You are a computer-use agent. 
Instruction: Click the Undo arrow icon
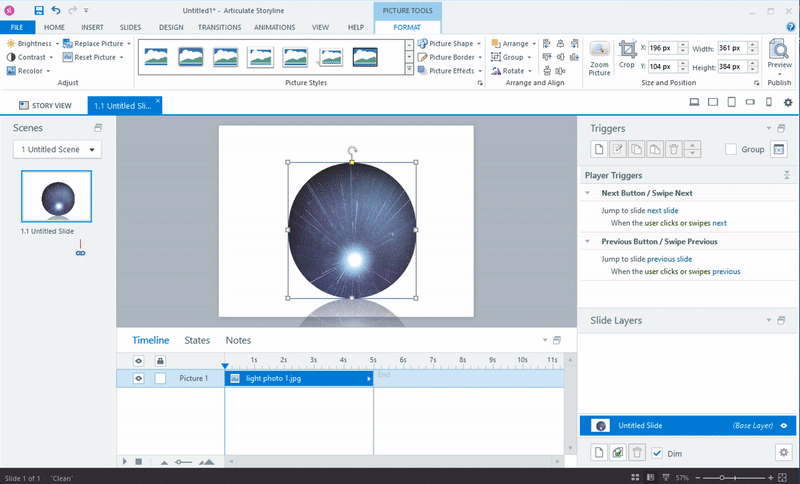pos(55,10)
